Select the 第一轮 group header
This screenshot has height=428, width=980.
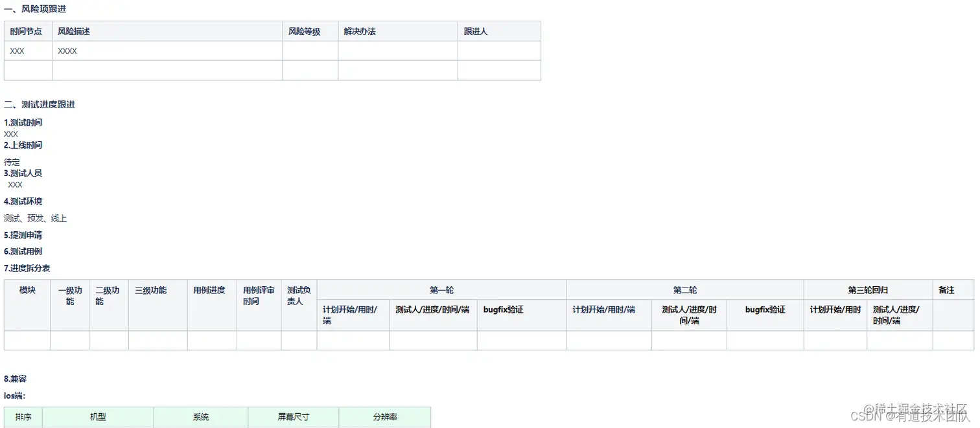[441, 290]
